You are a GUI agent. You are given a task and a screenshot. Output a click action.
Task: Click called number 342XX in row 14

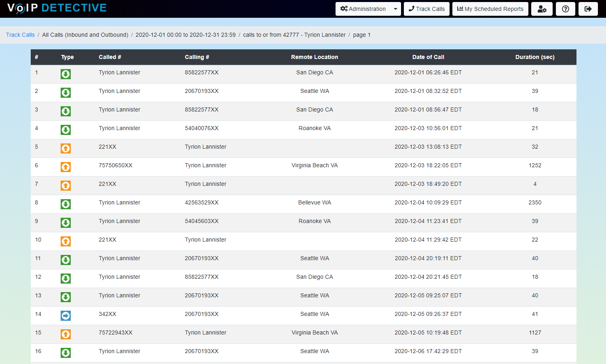coord(108,314)
